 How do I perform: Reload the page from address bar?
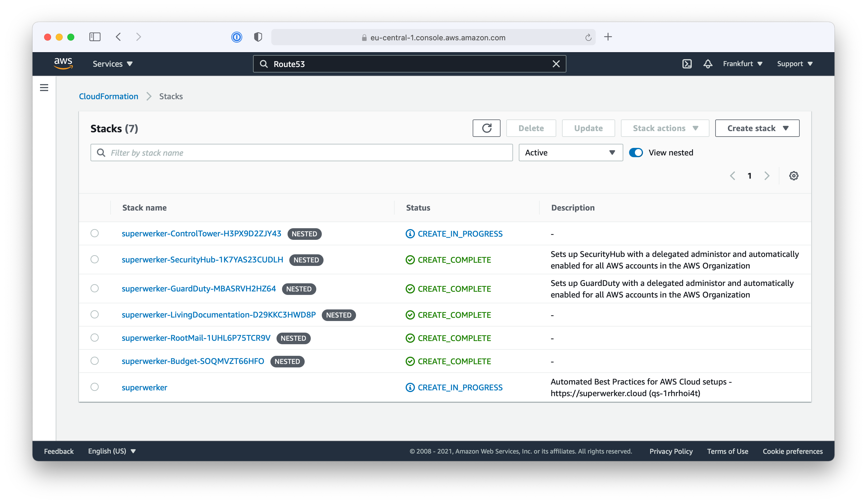click(x=588, y=37)
